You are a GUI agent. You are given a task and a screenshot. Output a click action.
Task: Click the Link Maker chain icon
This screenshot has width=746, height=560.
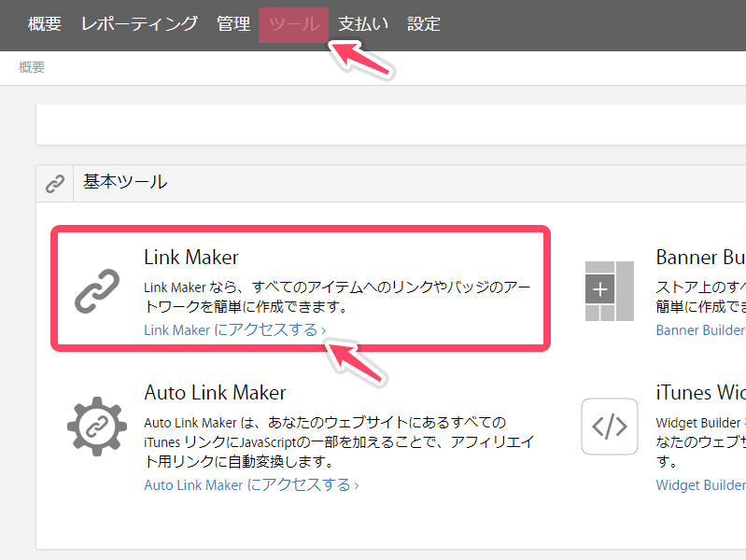[x=97, y=290]
